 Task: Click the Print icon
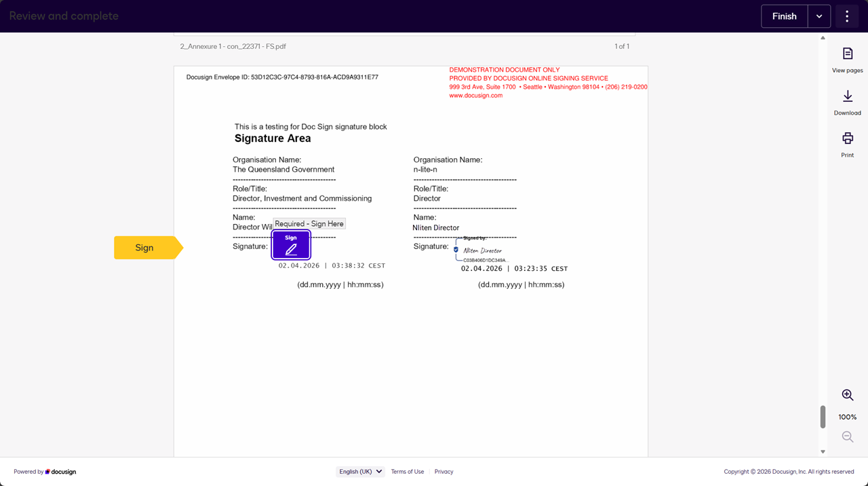click(x=847, y=138)
